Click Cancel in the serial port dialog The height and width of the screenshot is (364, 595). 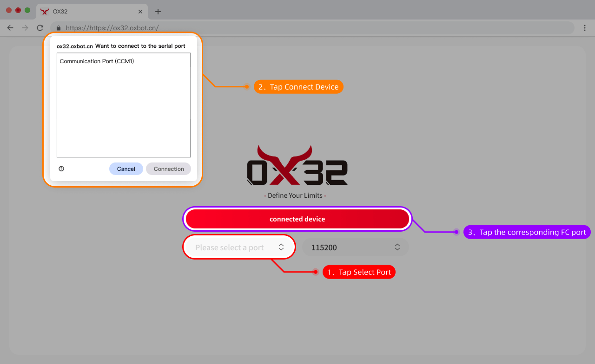pyautogui.click(x=126, y=169)
